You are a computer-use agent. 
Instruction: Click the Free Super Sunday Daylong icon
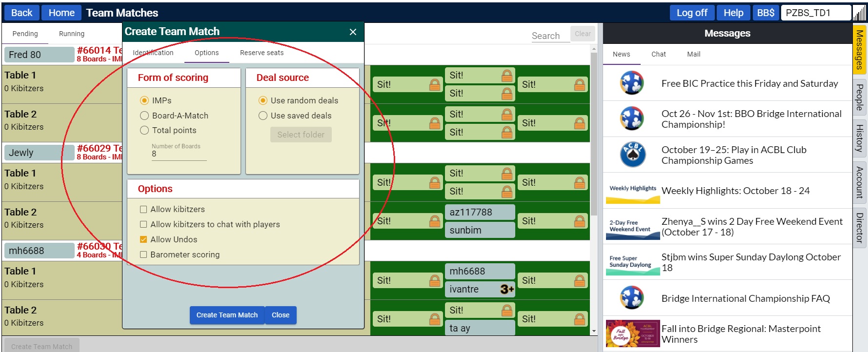(x=632, y=262)
